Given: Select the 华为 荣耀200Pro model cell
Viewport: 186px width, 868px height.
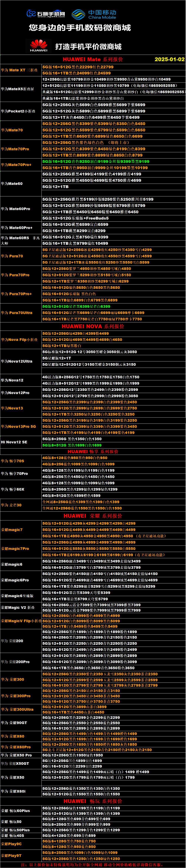Looking at the screenshot, I should click(x=21, y=662).
